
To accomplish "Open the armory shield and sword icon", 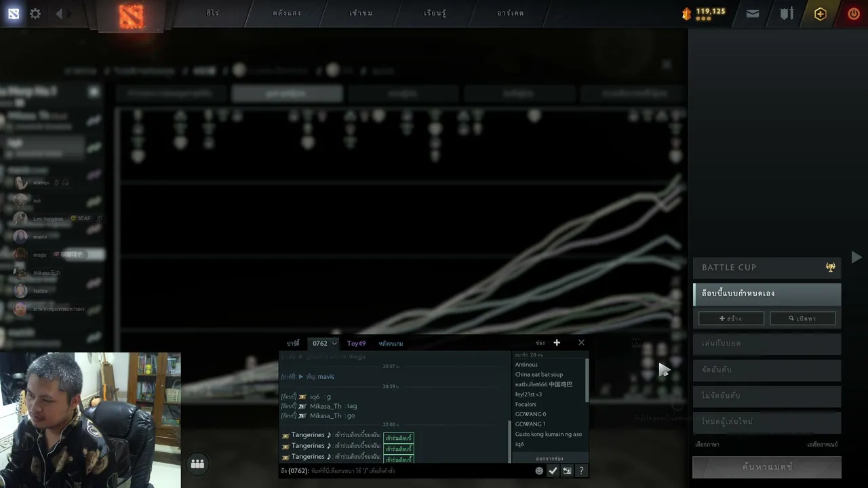I will pyautogui.click(x=787, y=14).
